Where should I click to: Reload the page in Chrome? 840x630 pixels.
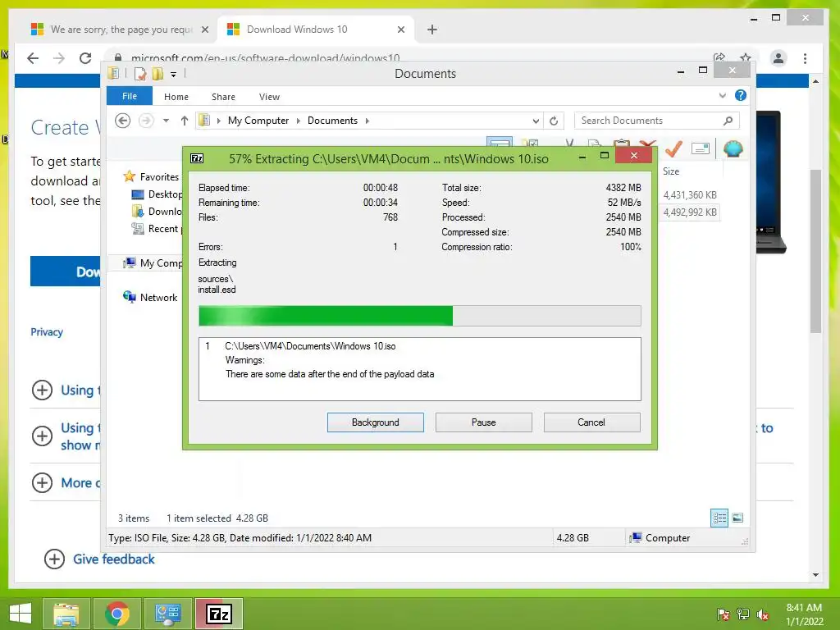coord(85,58)
